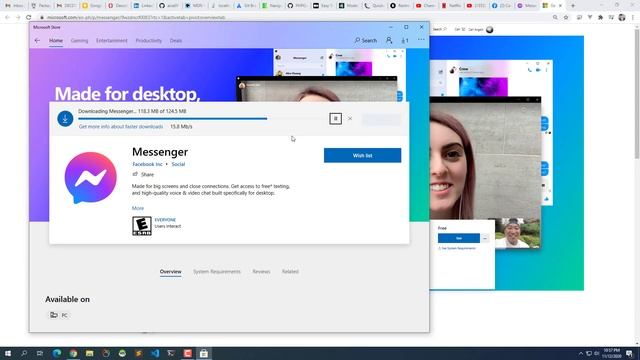Switch to the Netflix browser tab

tap(451, 6)
